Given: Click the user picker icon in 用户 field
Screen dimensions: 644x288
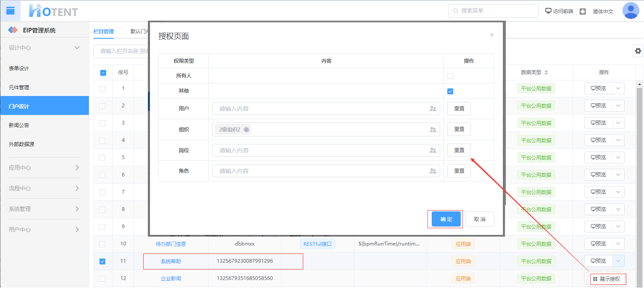Looking at the screenshot, I should pos(433,109).
